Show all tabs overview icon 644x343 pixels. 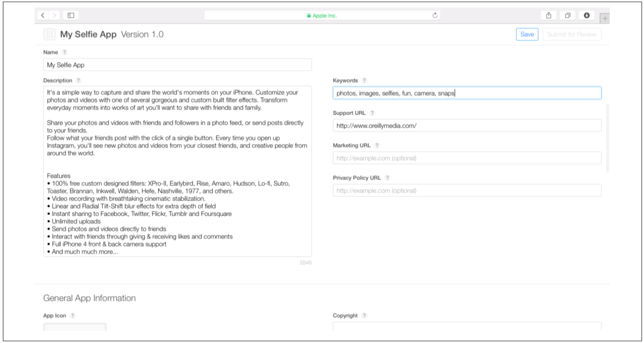click(568, 16)
